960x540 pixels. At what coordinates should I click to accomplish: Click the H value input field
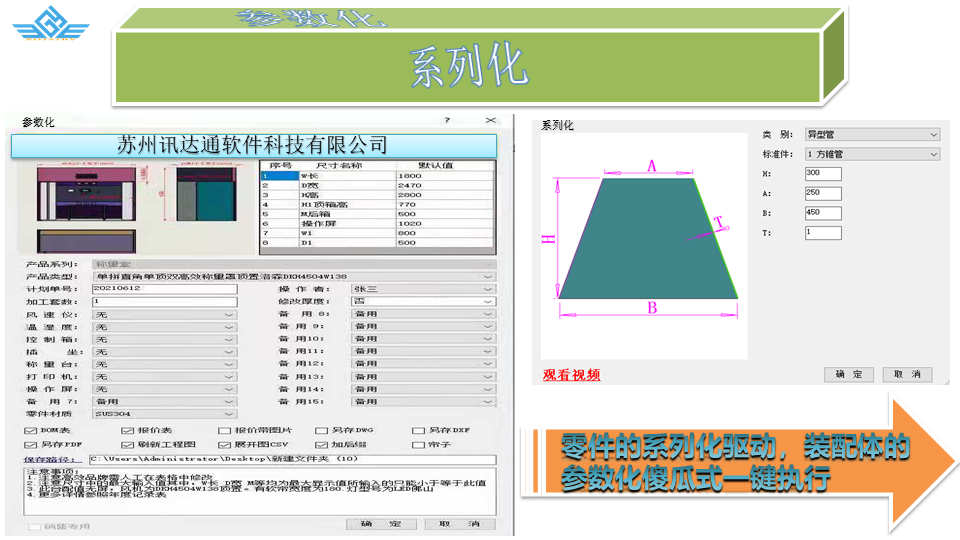823,174
